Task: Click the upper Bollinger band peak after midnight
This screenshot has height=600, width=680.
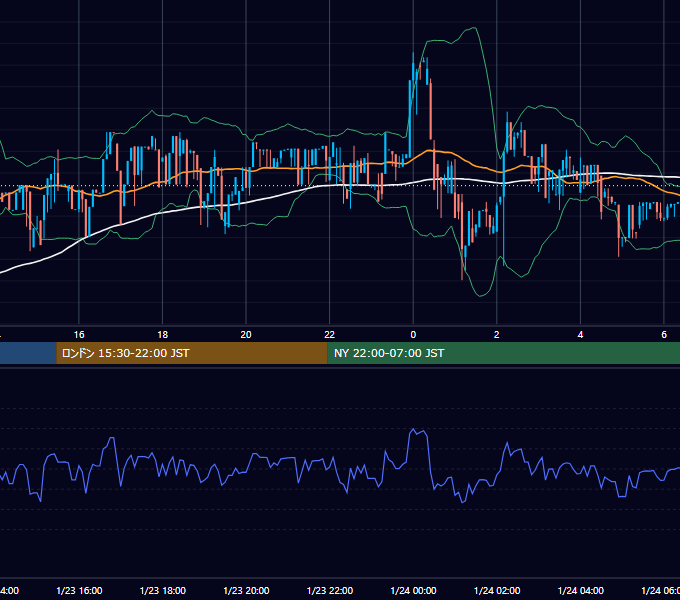Action: pos(474,29)
